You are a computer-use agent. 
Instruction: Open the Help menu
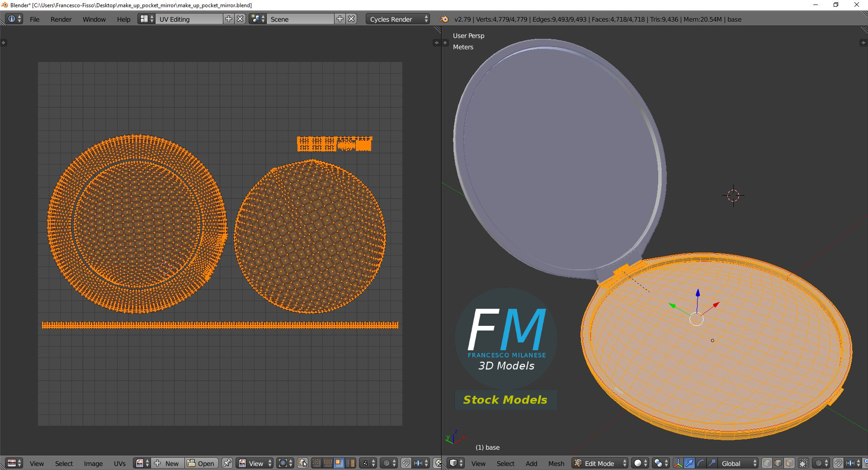123,19
